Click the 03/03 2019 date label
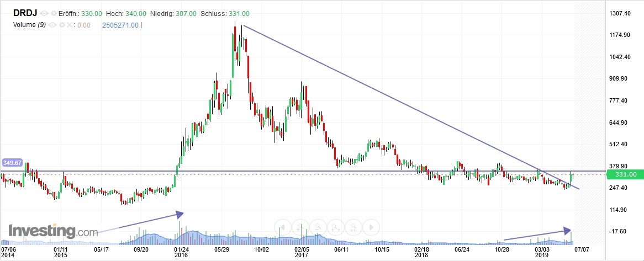This screenshot has height=261, width=644. [x=542, y=252]
